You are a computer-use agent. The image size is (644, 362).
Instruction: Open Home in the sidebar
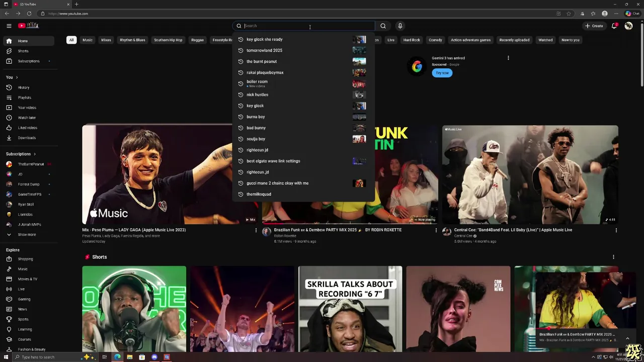coord(29,41)
